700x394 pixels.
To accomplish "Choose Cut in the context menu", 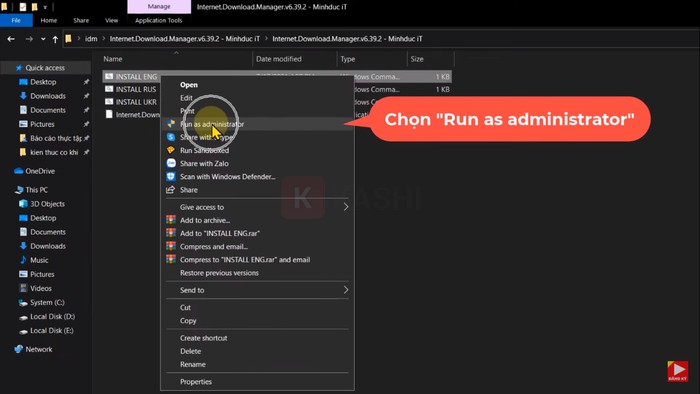I will coord(185,307).
